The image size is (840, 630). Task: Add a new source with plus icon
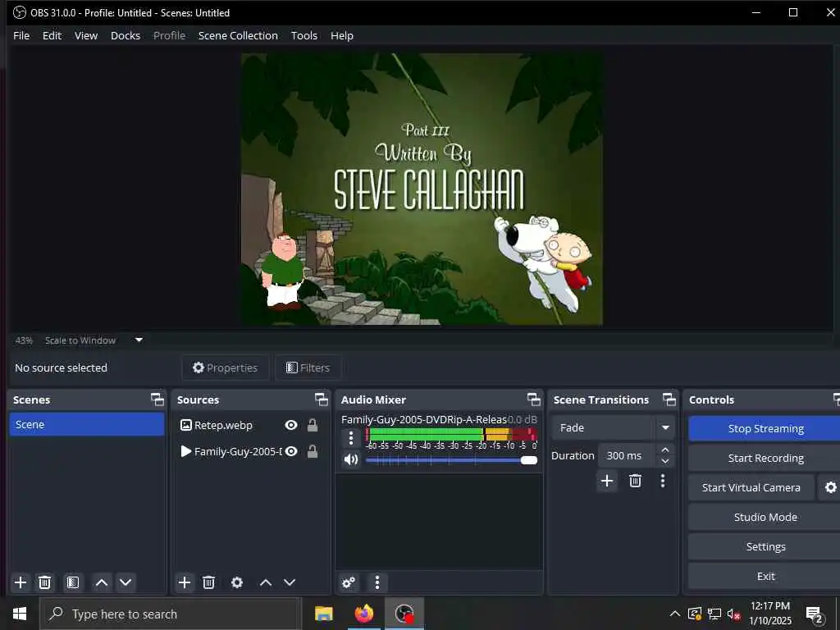(185, 582)
